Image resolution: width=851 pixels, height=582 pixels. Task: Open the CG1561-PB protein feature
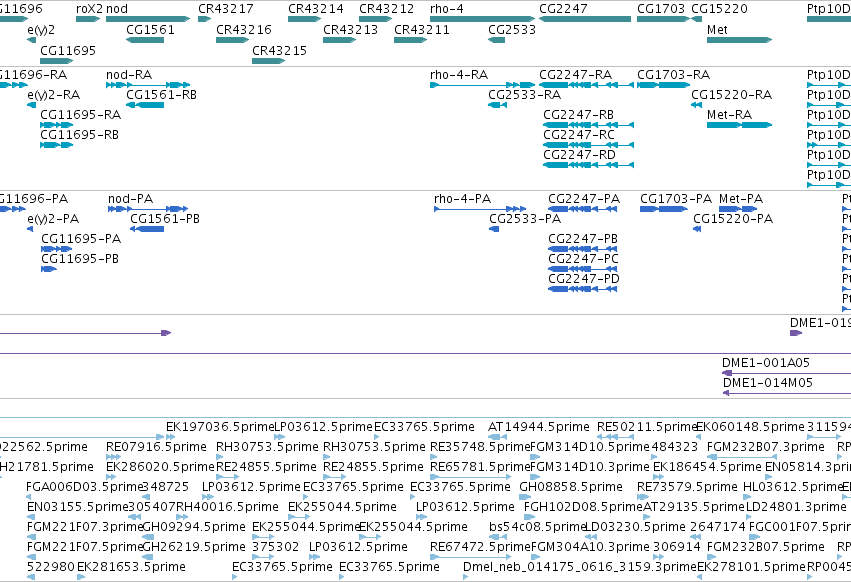click(147, 229)
